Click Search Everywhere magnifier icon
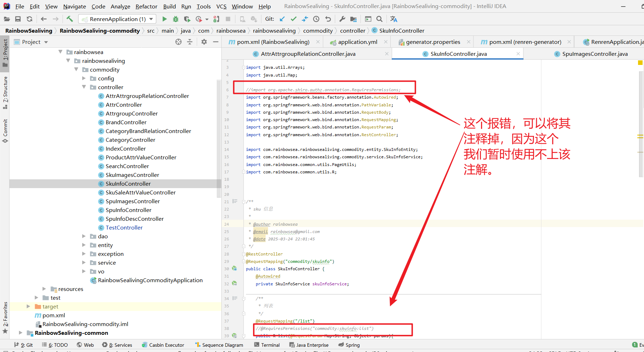The width and height of the screenshot is (644, 352). [379, 19]
